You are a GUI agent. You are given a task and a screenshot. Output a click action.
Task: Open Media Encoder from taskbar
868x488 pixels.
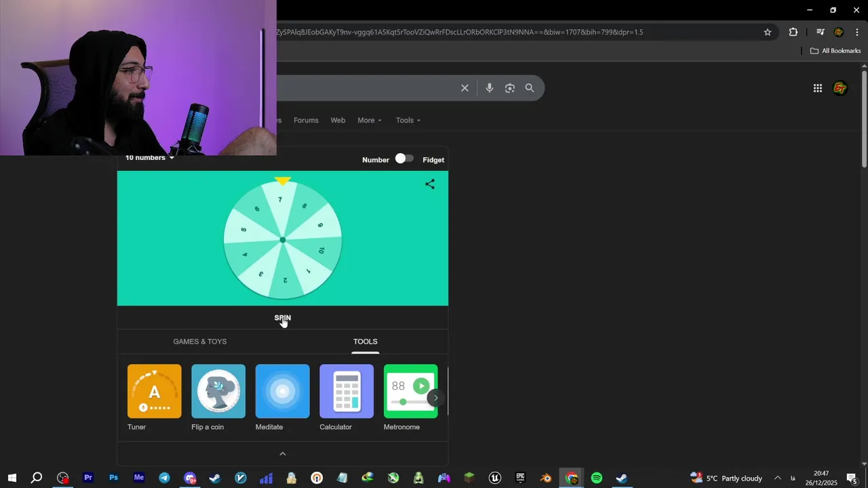[139, 478]
